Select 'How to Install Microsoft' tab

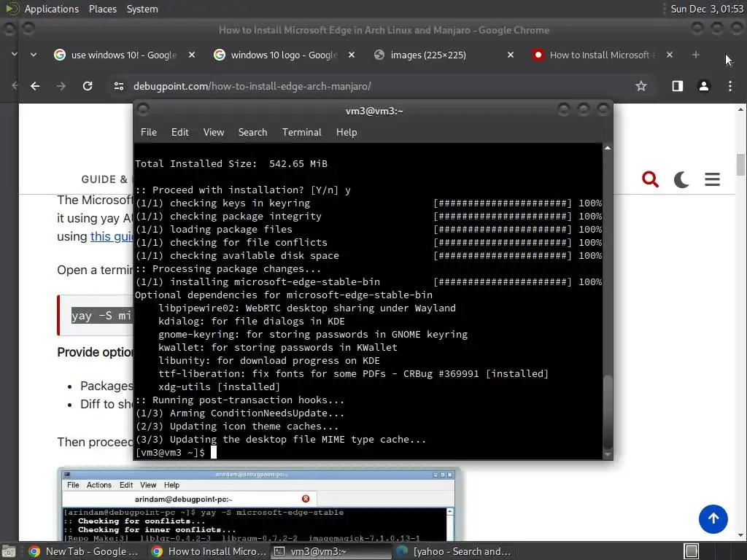pyautogui.click(x=603, y=55)
